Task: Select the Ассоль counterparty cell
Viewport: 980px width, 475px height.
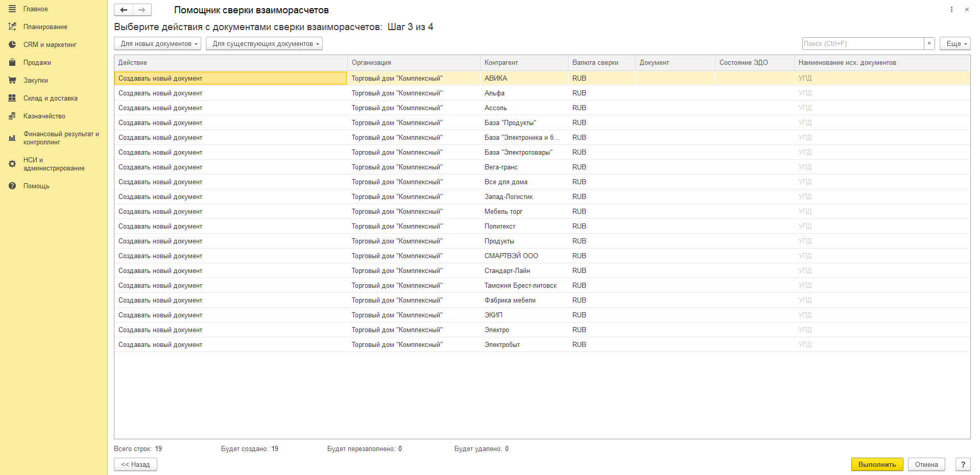Action: pyautogui.click(x=524, y=108)
